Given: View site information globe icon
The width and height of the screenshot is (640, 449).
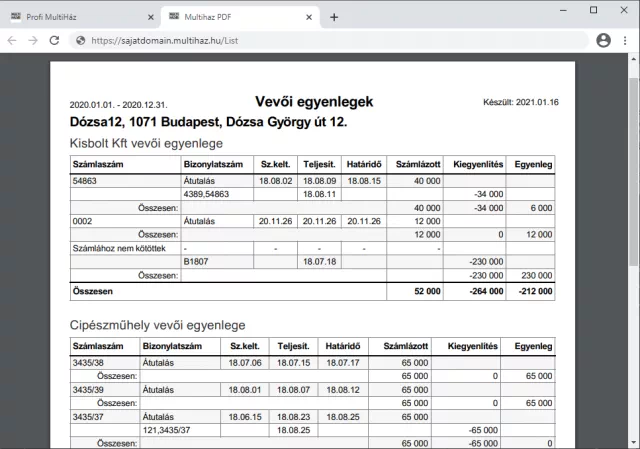Looking at the screenshot, I should (x=81, y=41).
